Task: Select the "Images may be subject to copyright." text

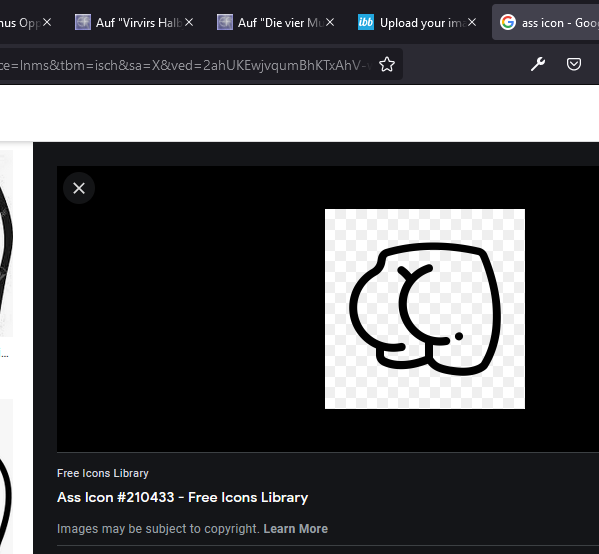Action: 159,529
